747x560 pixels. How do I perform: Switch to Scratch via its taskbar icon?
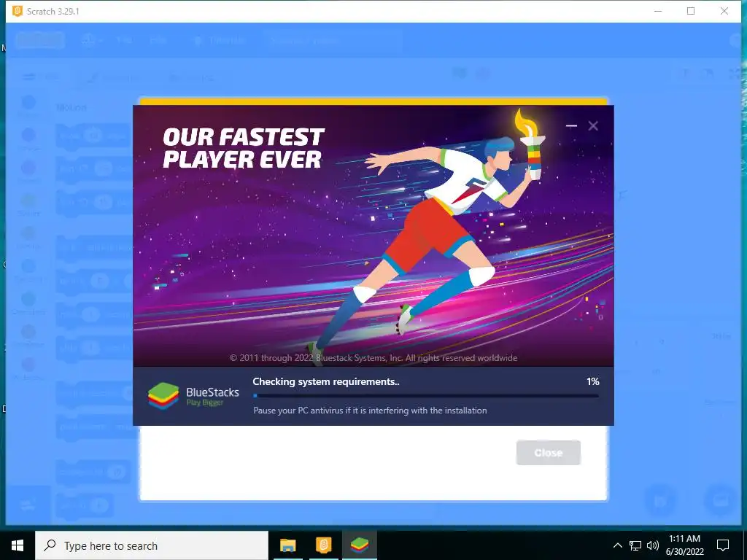tap(323, 545)
